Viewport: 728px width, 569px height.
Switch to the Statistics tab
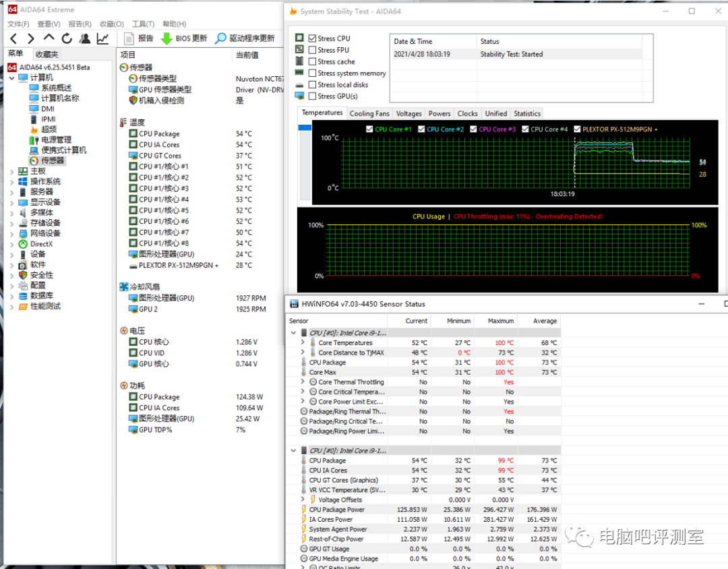[x=527, y=113]
